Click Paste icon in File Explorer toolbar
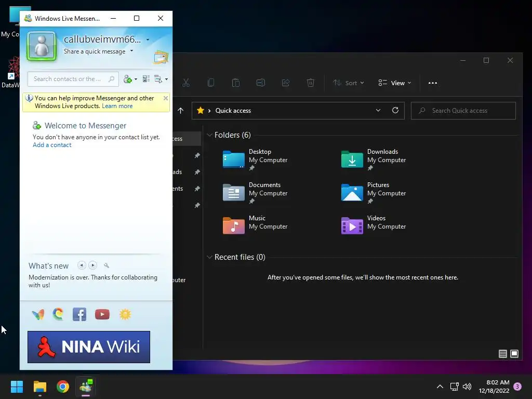This screenshot has width=532, height=399. point(236,83)
